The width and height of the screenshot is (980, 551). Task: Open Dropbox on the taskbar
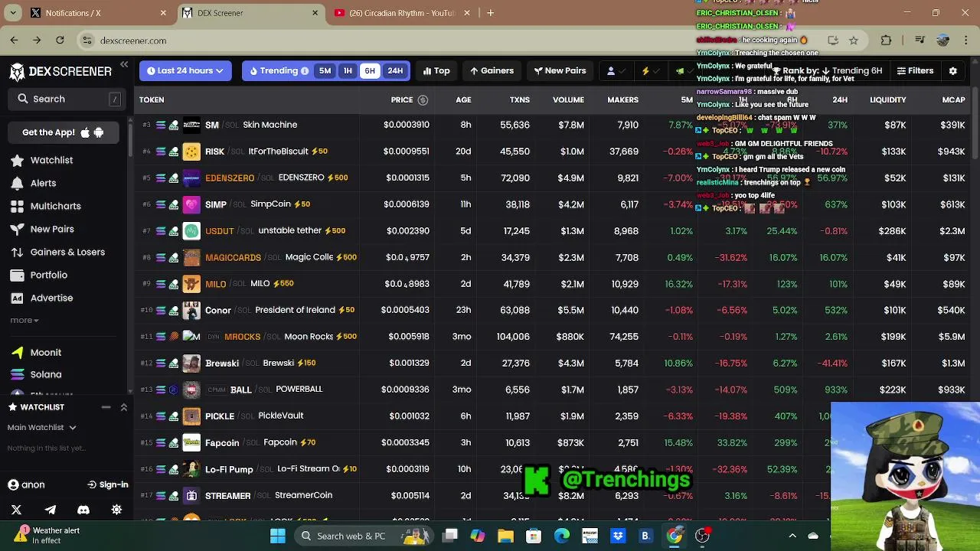coord(618,536)
